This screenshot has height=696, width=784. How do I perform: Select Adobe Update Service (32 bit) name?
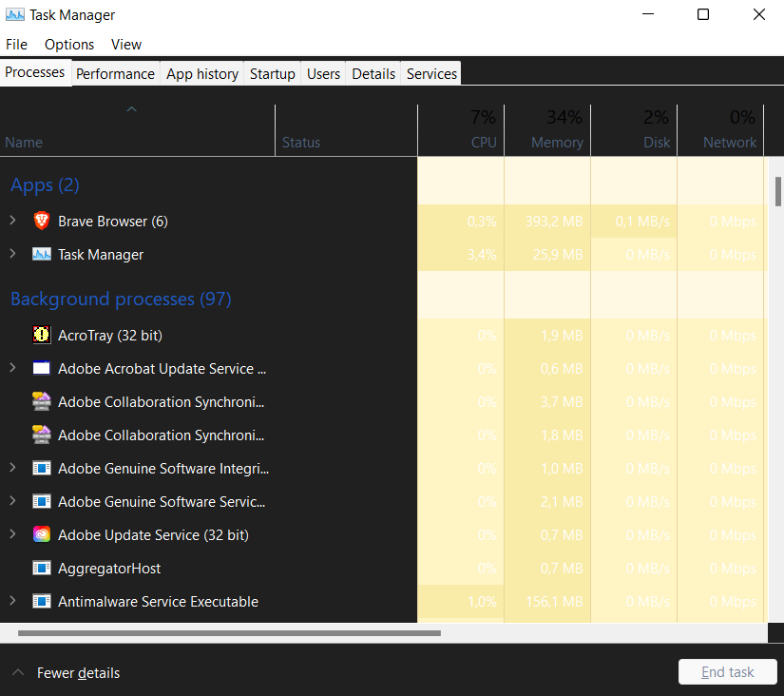153,535
